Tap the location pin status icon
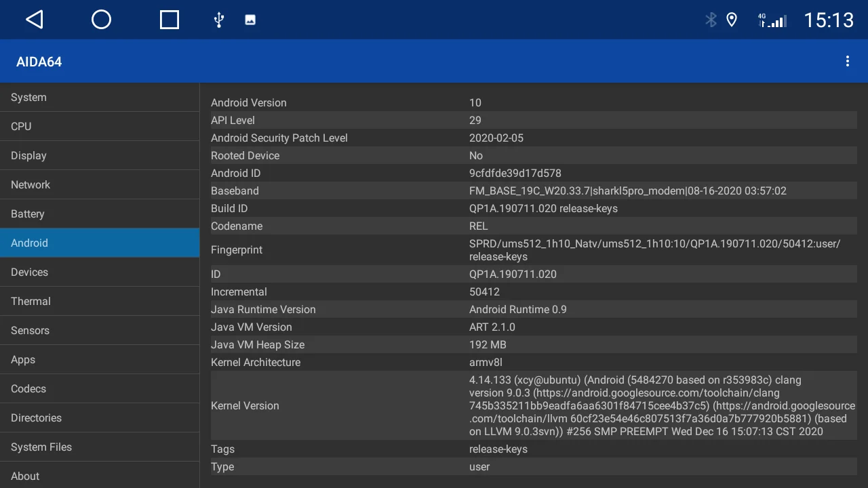 732,20
